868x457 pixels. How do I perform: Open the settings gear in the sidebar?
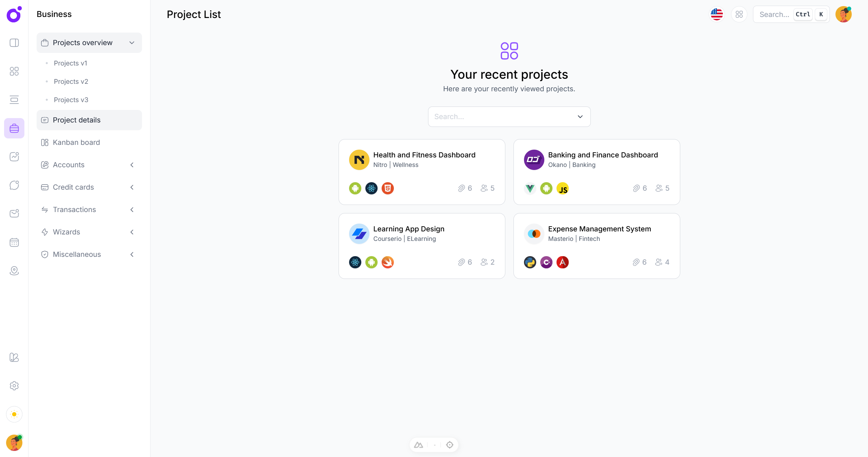click(x=14, y=385)
